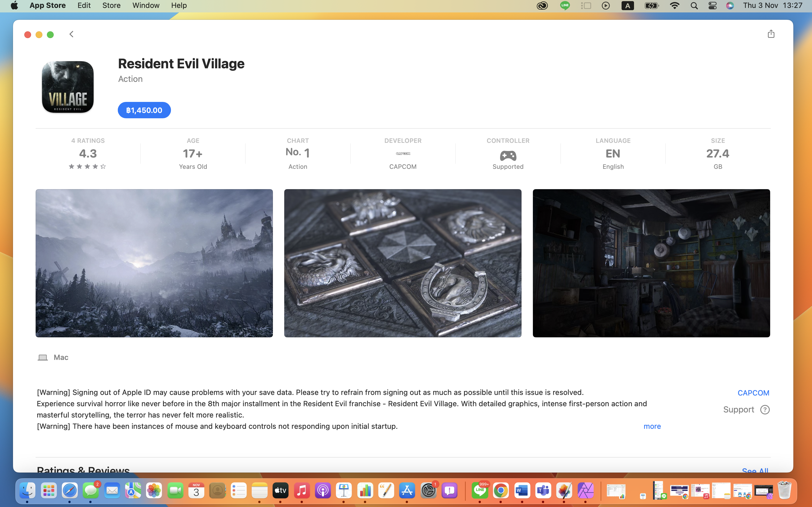This screenshot has width=812, height=507.
Task: Click the share icon in the toolbar
Action: [771, 34]
